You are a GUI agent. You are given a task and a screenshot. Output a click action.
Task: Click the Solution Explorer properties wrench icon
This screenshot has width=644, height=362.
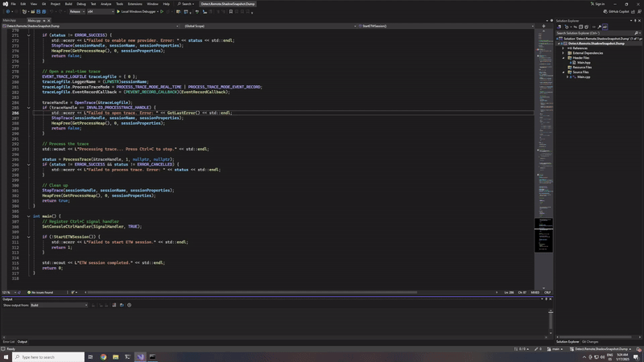coord(599,27)
